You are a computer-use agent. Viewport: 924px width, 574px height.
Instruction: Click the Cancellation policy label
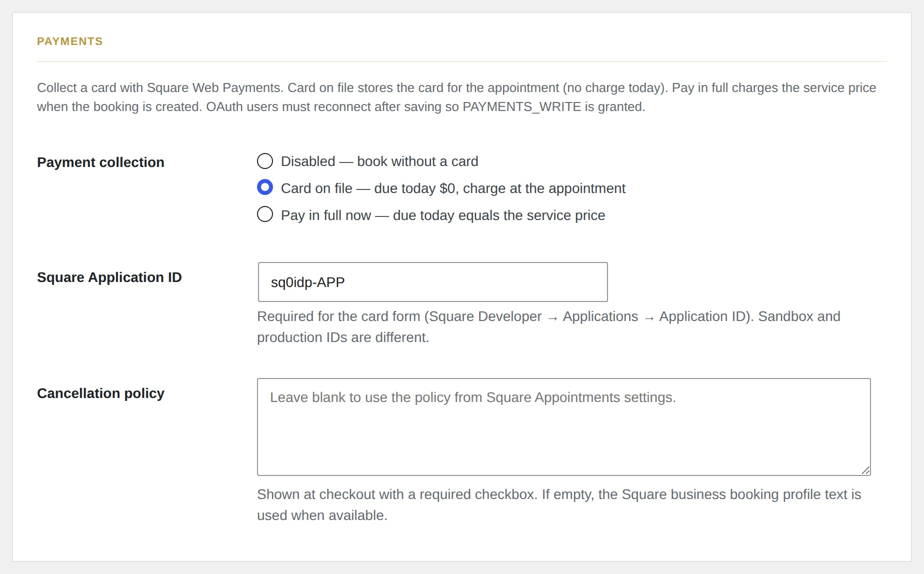pos(100,393)
